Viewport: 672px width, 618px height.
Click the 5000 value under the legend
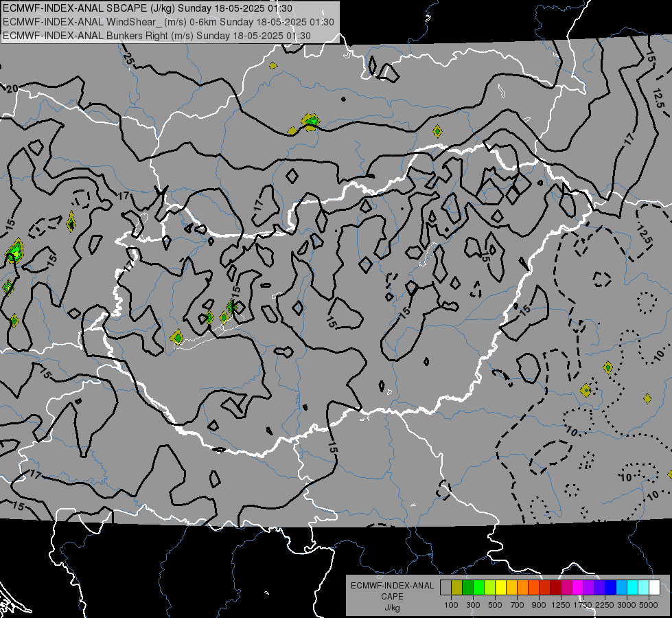pos(649,605)
